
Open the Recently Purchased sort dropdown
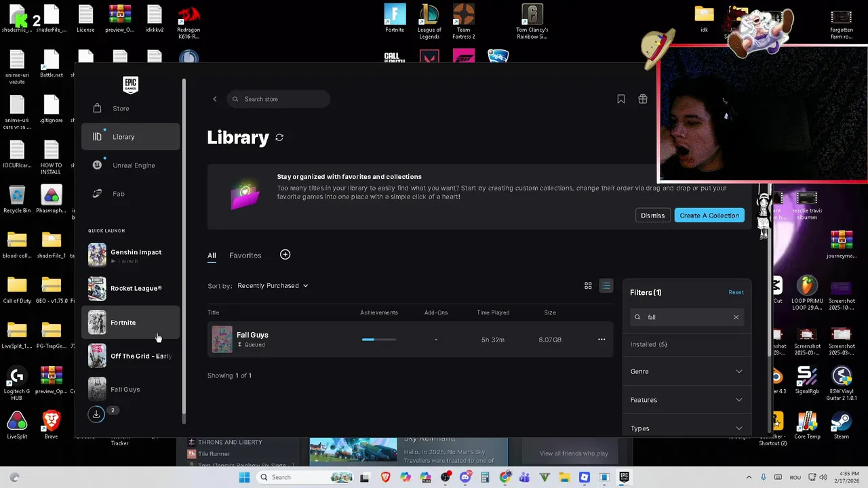coord(273,286)
